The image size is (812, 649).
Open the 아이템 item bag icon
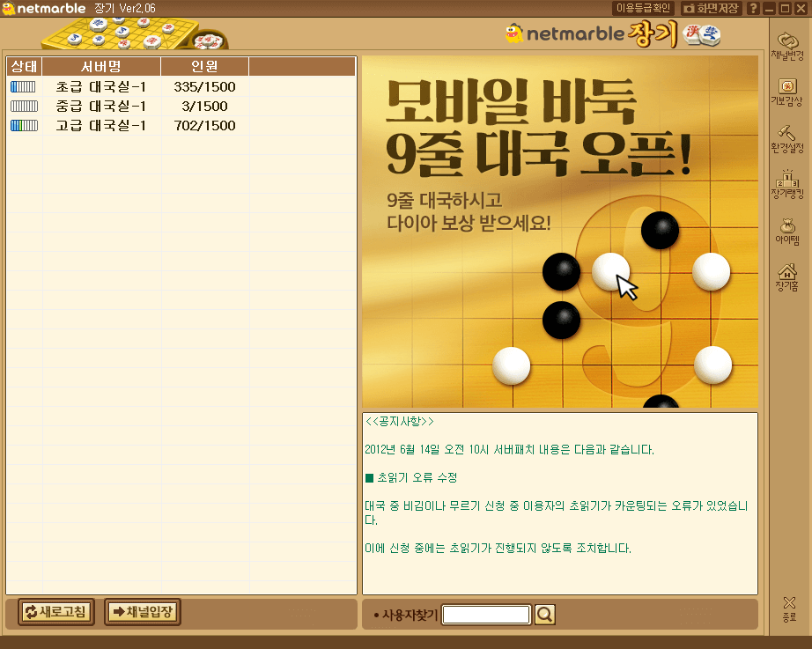point(787,231)
